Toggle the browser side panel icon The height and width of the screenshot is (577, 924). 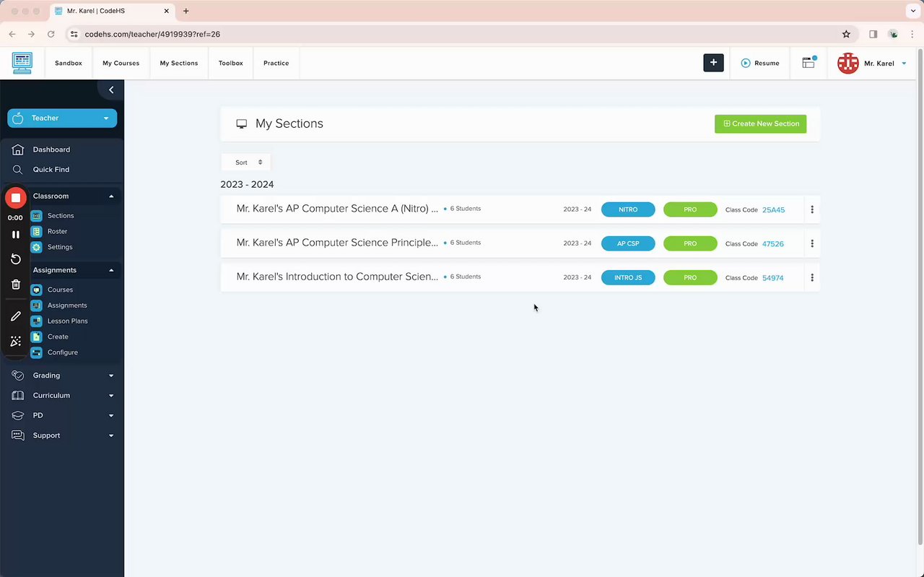[873, 34]
